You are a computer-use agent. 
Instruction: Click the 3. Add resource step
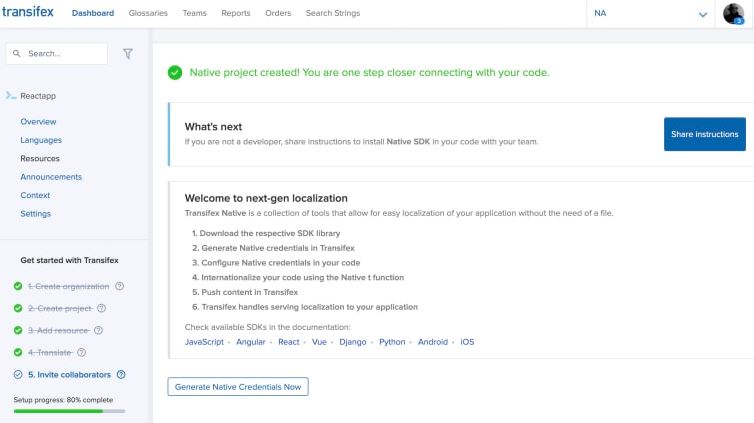coord(58,330)
